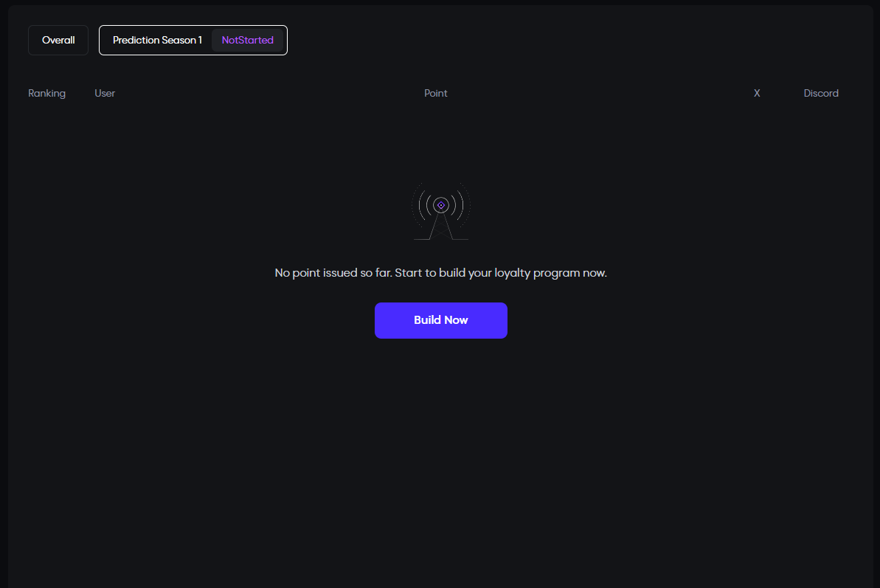This screenshot has width=880, height=588.
Task: Sort by the Point column header
Action: click(435, 94)
